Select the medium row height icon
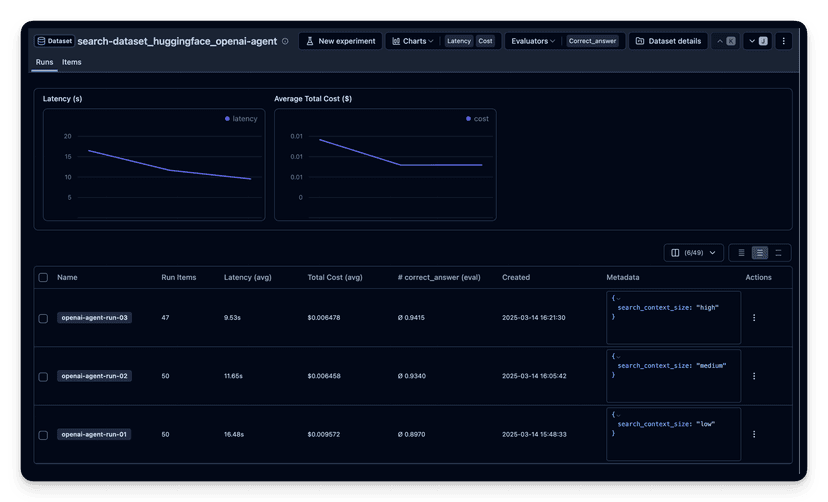 point(759,253)
